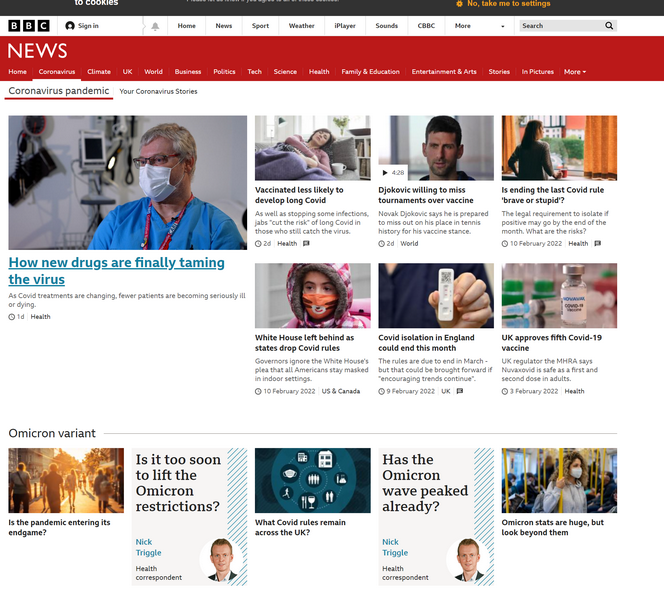Viewport: 664px width, 600px height.
Task: Open 'What Covid rules remain across the UK?'
Action: 300,528
